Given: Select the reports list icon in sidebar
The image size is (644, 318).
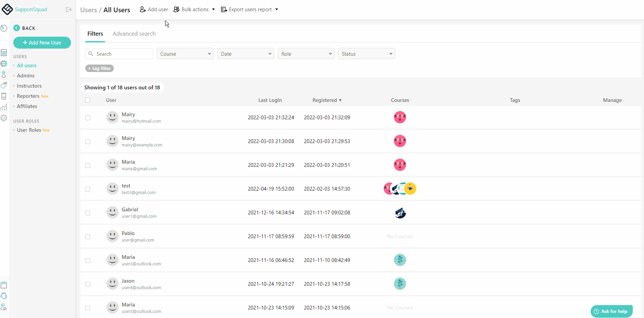Looking at the screenshot, I should tap(4, 52).
